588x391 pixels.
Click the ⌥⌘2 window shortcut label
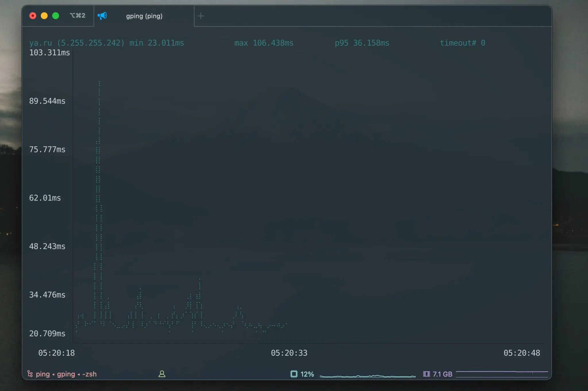tap(78, 15)
